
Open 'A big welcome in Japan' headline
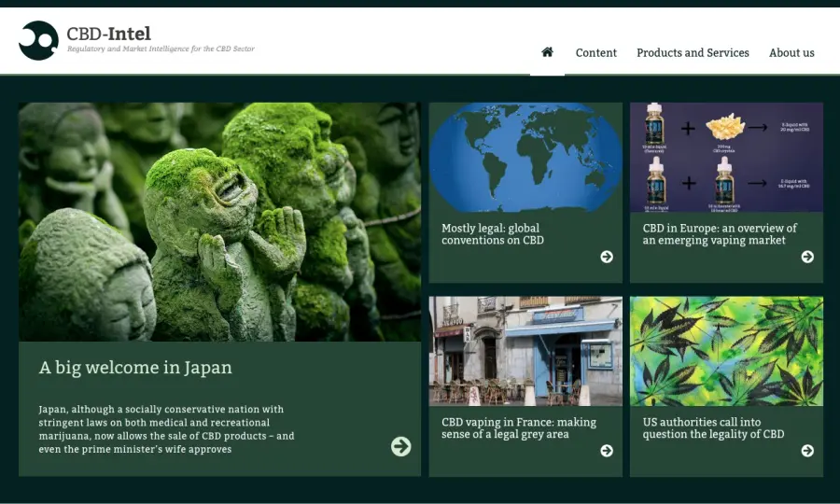point(135,368)
